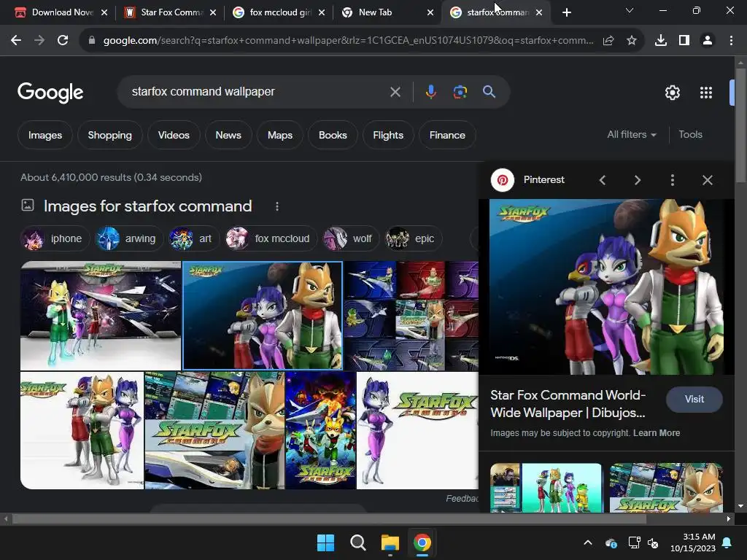Screen dimensions: 747x560
Task: Select the fox mccloud image chip
Action: pos(271,238)
